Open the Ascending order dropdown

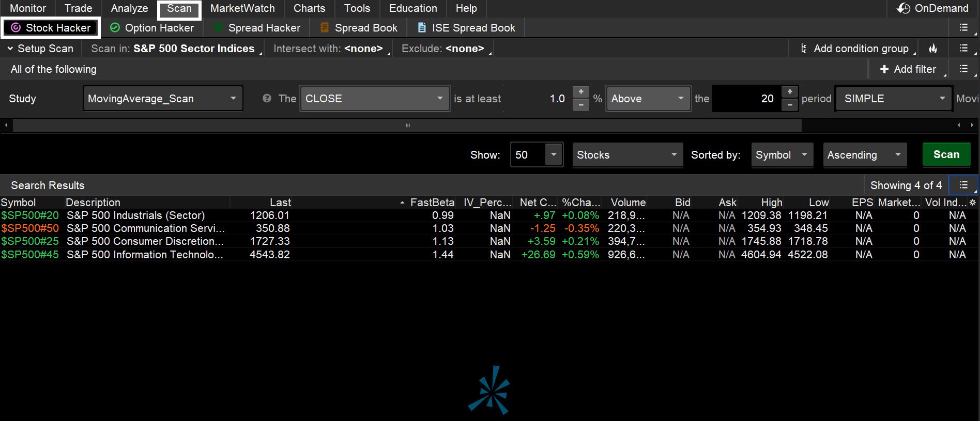[865, 155]
